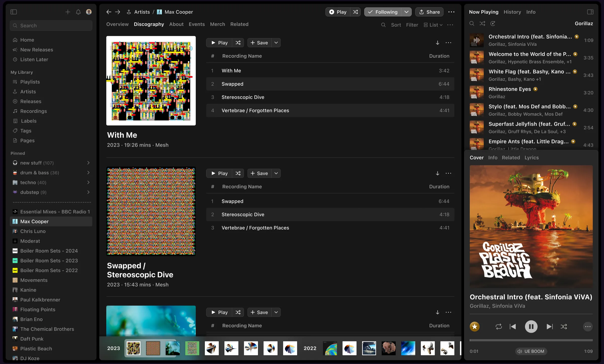Skip to the next track

click(550, 327)
